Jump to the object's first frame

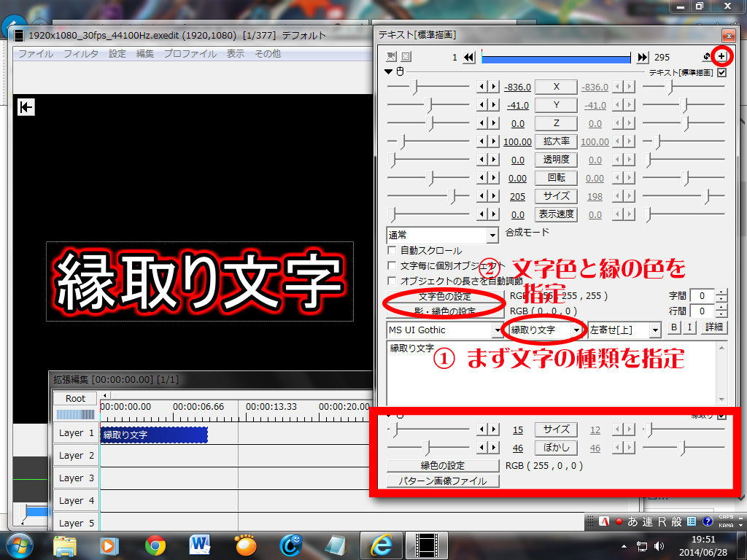469,58
